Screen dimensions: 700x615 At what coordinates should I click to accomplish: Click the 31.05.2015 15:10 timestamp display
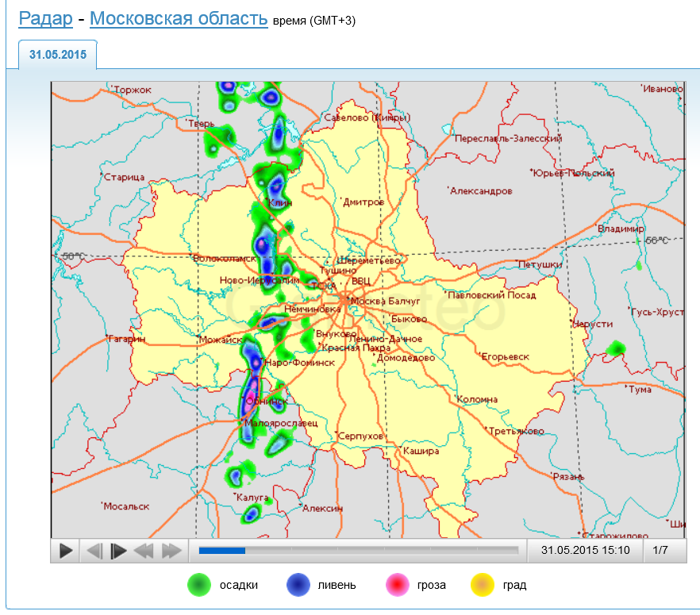coord(585,550)
